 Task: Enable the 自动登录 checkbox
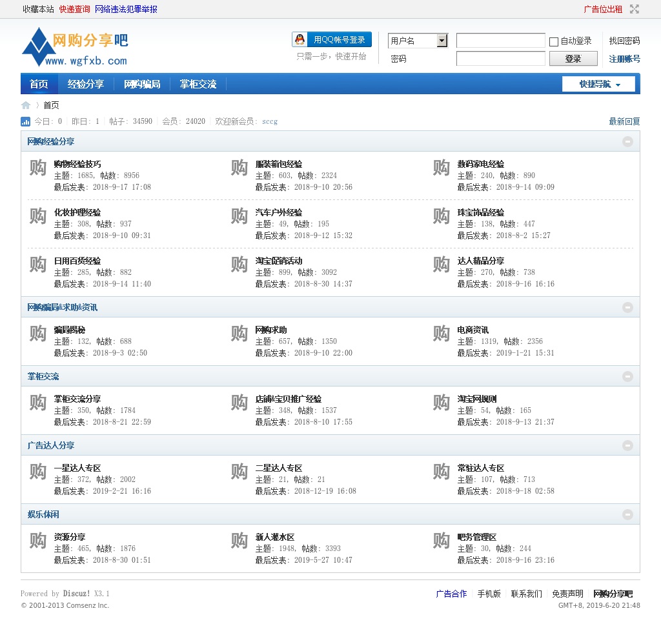coord(554,41)
